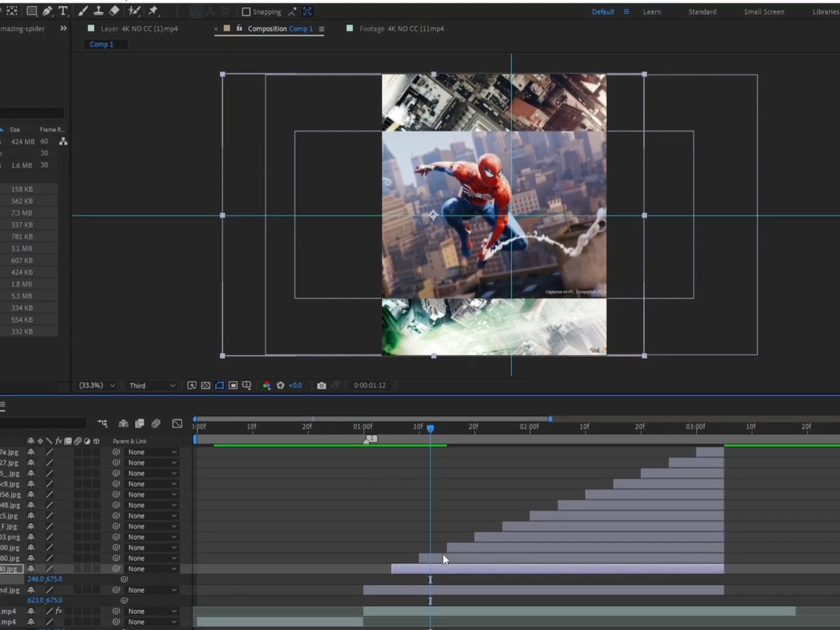This screenshot has width=840, height=630.
Task: Toggle the Comp 1 tab lock icon
Action: pos(239,28)
